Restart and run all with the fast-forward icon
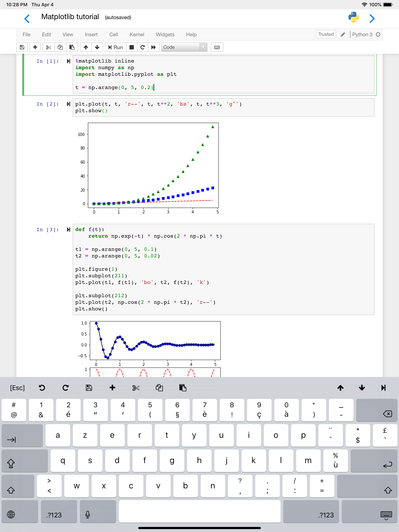Screen dimensions: 399x532 [x=154, y=47]
